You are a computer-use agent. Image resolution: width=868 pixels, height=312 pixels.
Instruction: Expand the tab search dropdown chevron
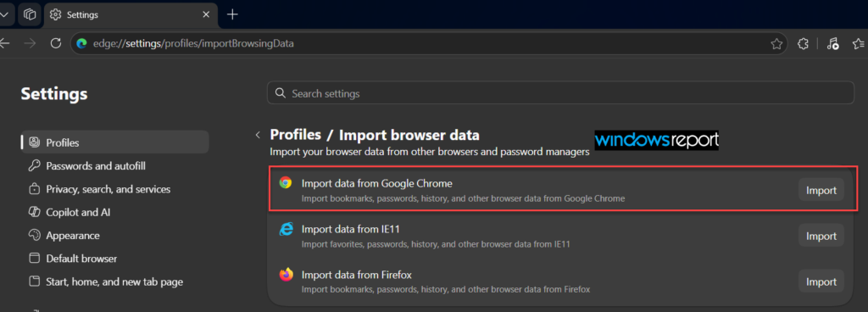4,15
